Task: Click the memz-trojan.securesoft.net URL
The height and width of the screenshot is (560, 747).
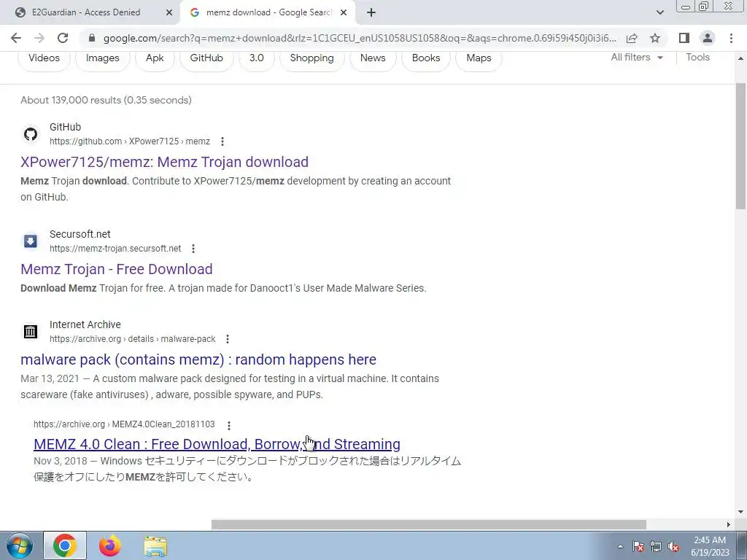Action: (115, 249)
